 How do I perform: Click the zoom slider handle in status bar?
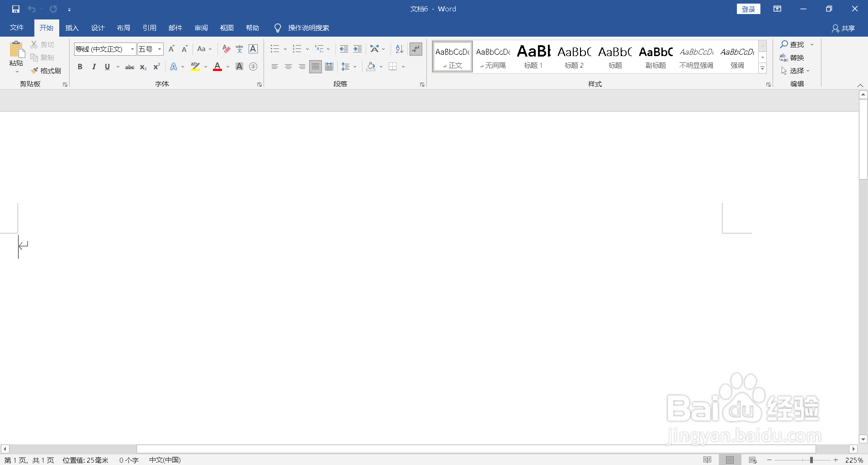click(x=811, y=460)
